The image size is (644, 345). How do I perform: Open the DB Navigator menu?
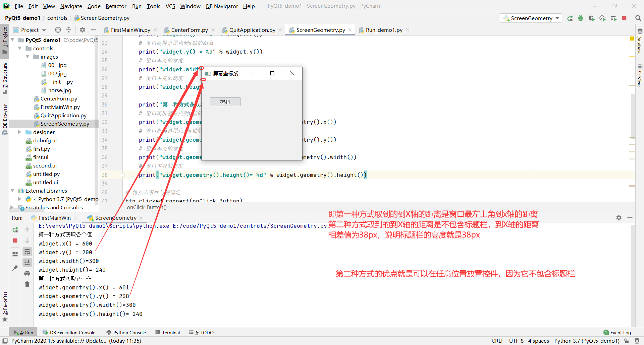pos(222,6)
